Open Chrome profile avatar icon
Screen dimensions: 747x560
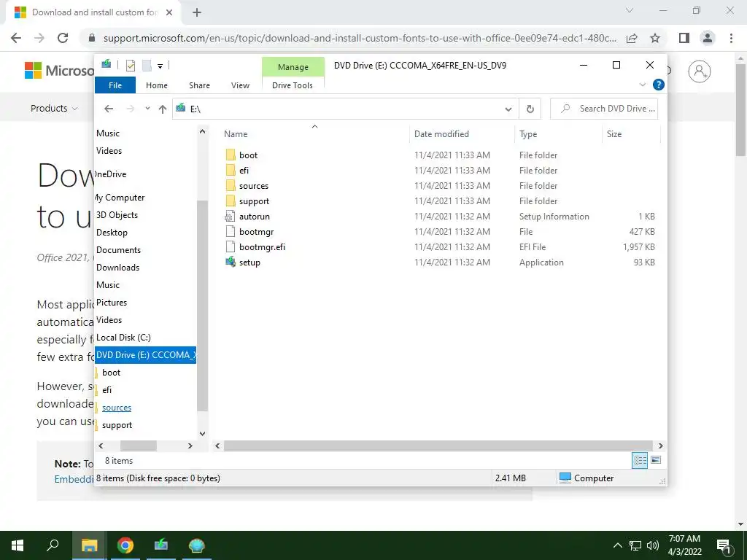[708, 38]
